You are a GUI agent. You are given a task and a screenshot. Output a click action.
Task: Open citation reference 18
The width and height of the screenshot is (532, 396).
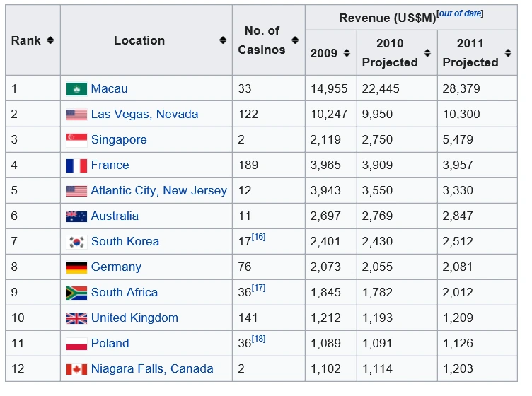tap(258, 339)
